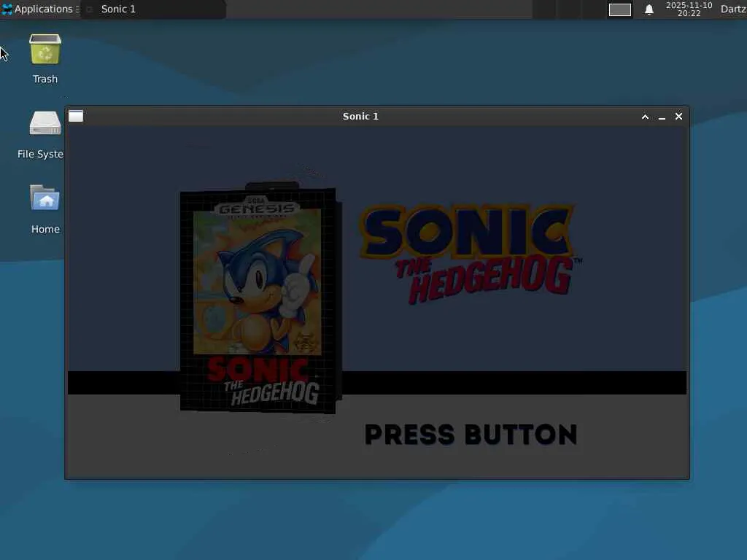The image size is (747, 560).
Task: Click the notification bell icon
Action: tap(649, 9)
